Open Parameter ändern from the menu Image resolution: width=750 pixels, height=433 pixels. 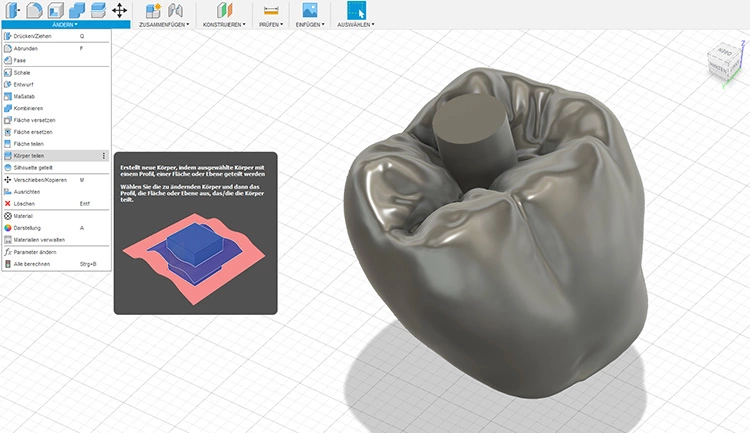37,252
